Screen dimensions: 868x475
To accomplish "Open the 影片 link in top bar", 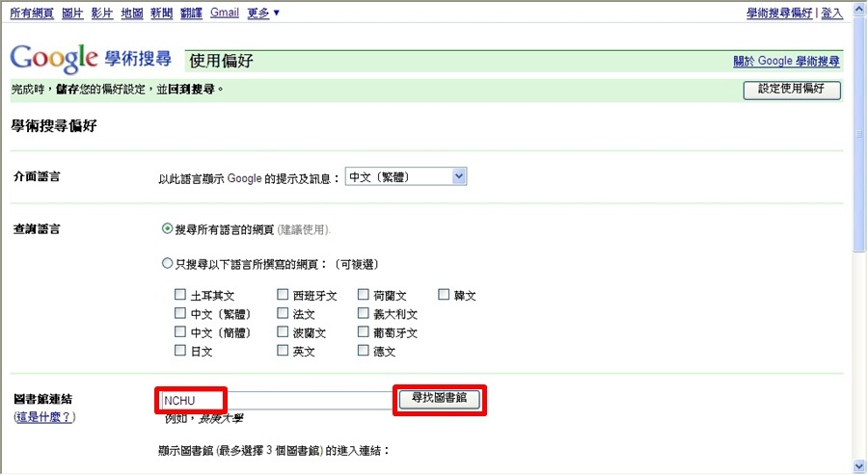I will 102,13.
